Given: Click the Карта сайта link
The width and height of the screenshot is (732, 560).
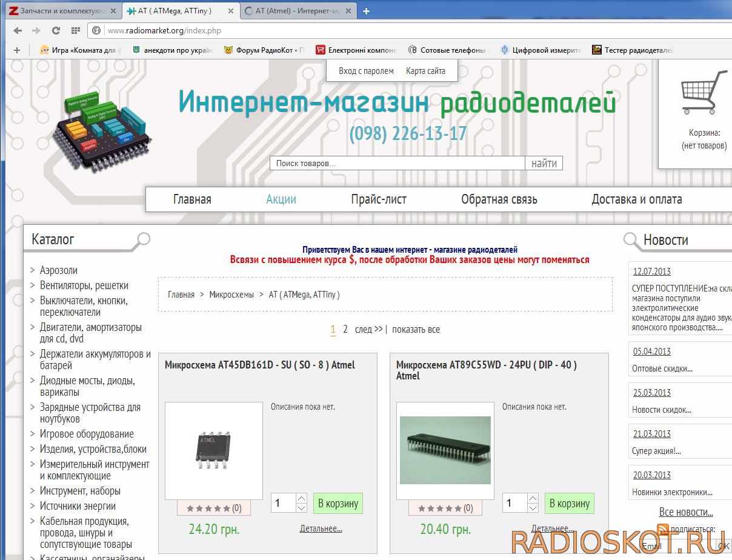Looking at the screenshot, I should [x=425, y=71].
